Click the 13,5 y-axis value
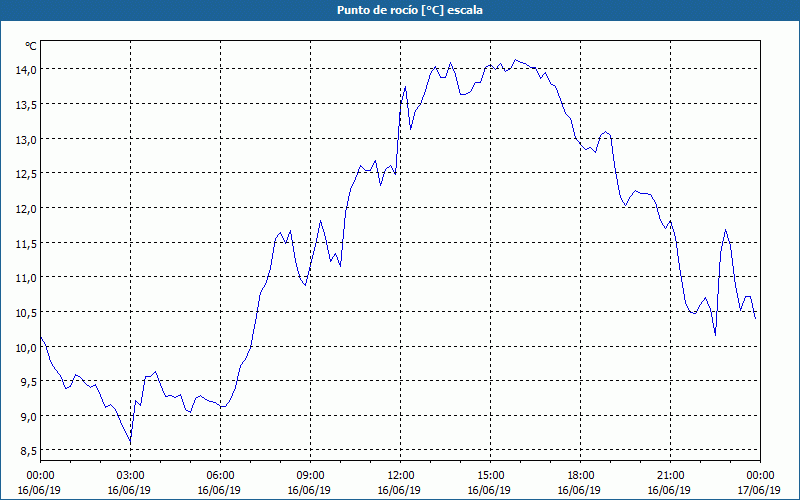 [26, 105]
